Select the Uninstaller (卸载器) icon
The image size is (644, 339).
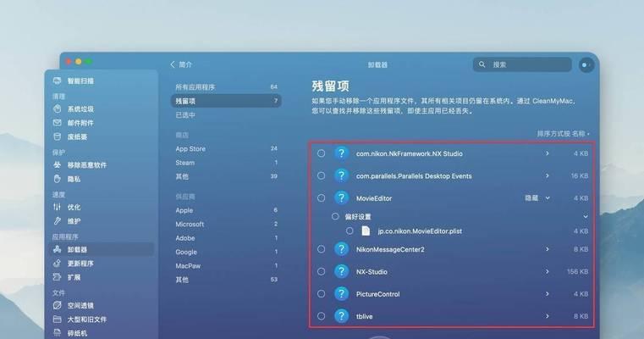[x=57, y=249]
